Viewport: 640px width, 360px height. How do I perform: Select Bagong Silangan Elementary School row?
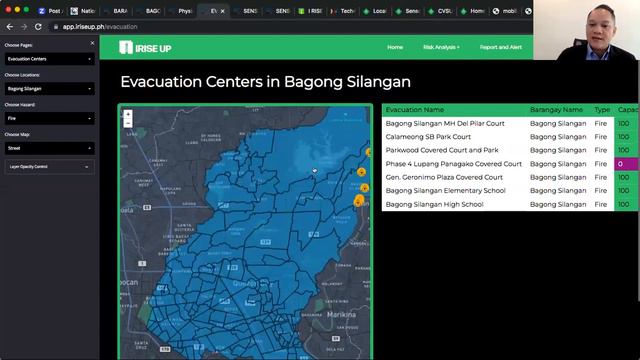[x=510, y=191]
